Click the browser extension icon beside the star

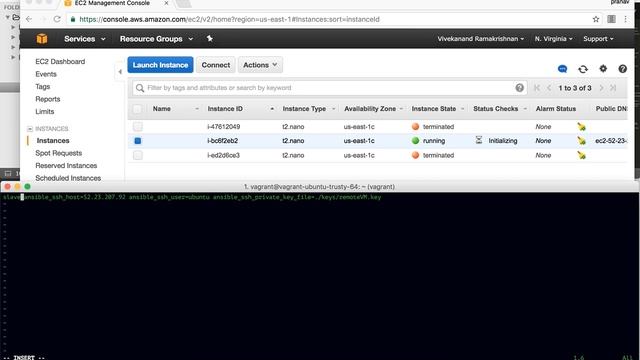[x=611, y=19]
